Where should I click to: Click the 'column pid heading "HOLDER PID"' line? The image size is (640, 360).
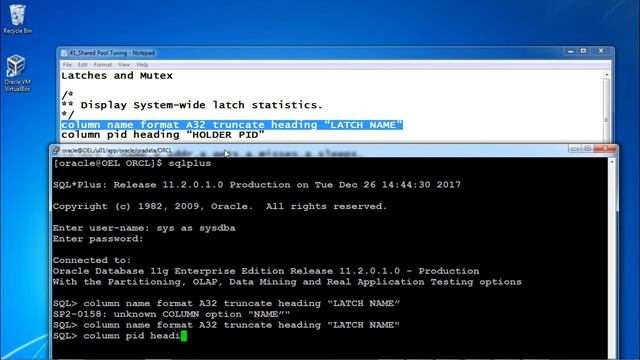(162, 135)
